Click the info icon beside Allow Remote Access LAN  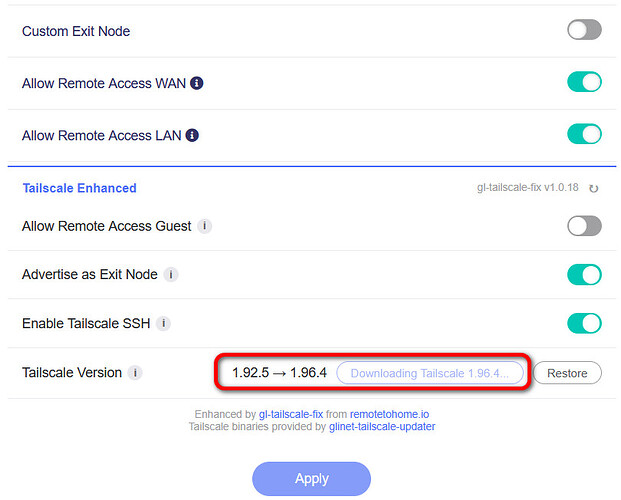(x=192, y=134)
